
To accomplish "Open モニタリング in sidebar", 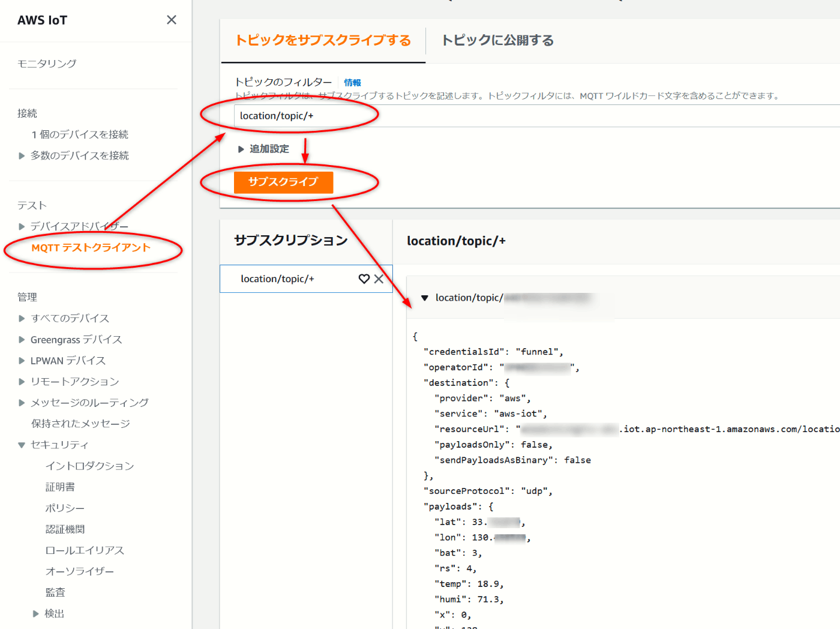I will (x=47, y=64).
